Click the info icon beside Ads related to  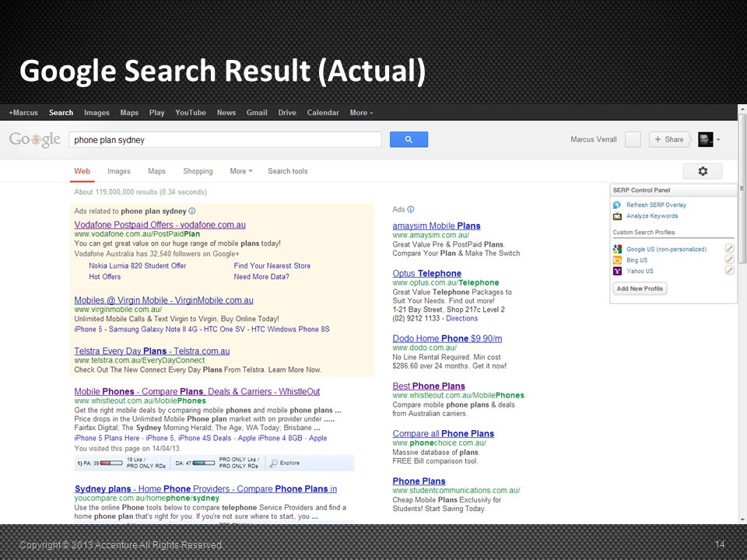pos(192,211)
